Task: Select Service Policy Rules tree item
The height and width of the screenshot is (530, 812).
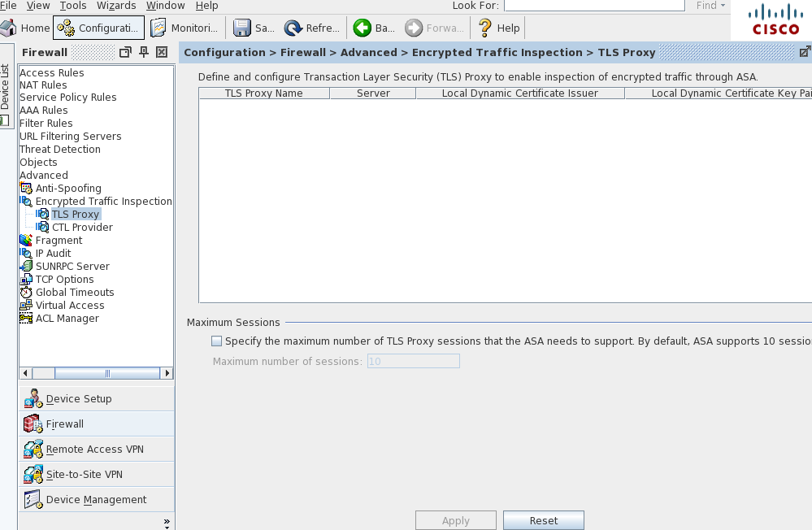Action: point(67,98)
